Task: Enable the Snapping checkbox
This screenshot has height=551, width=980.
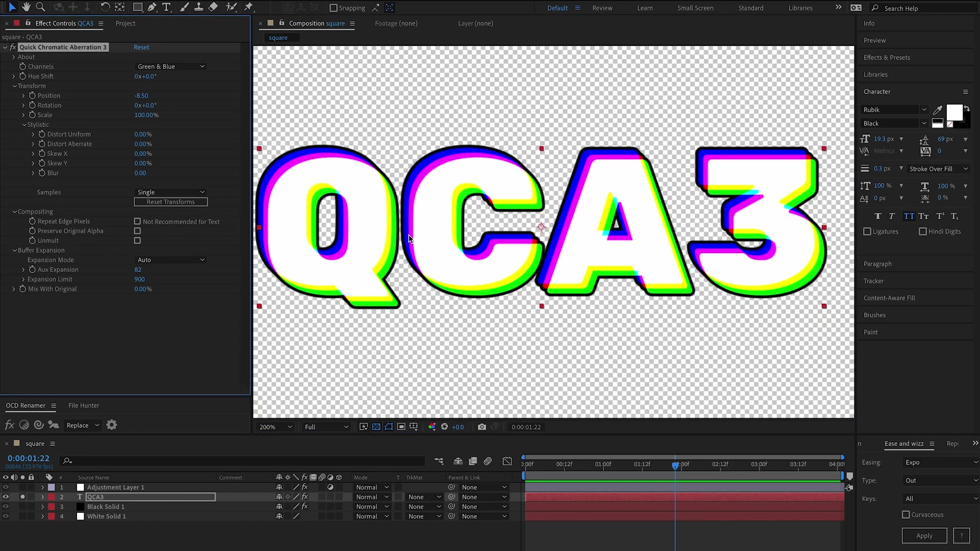Action: 334,8
